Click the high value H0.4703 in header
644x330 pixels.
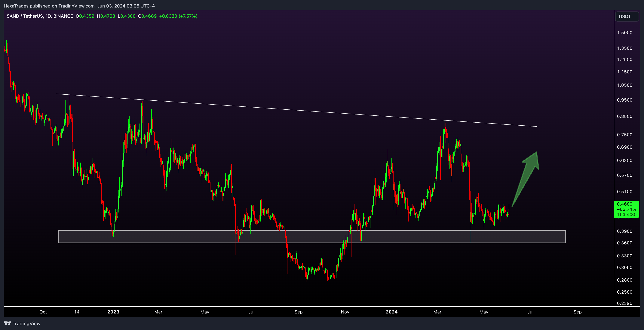click(106, 16)
